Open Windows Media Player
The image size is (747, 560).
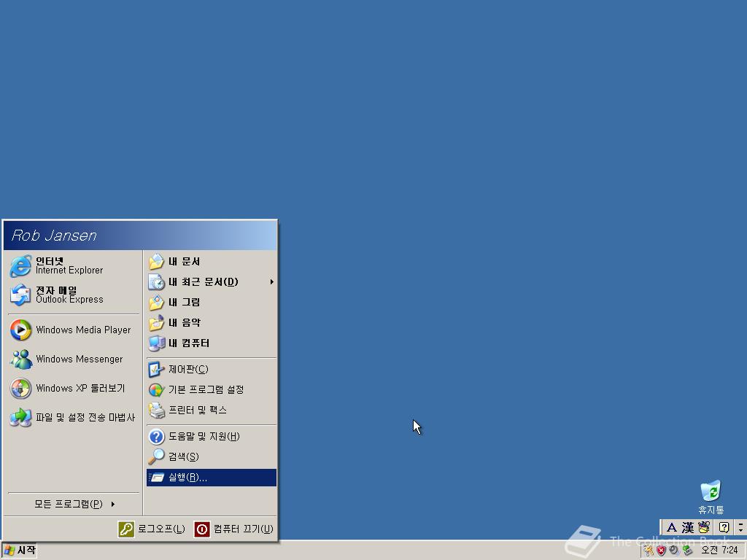point(74,330)
